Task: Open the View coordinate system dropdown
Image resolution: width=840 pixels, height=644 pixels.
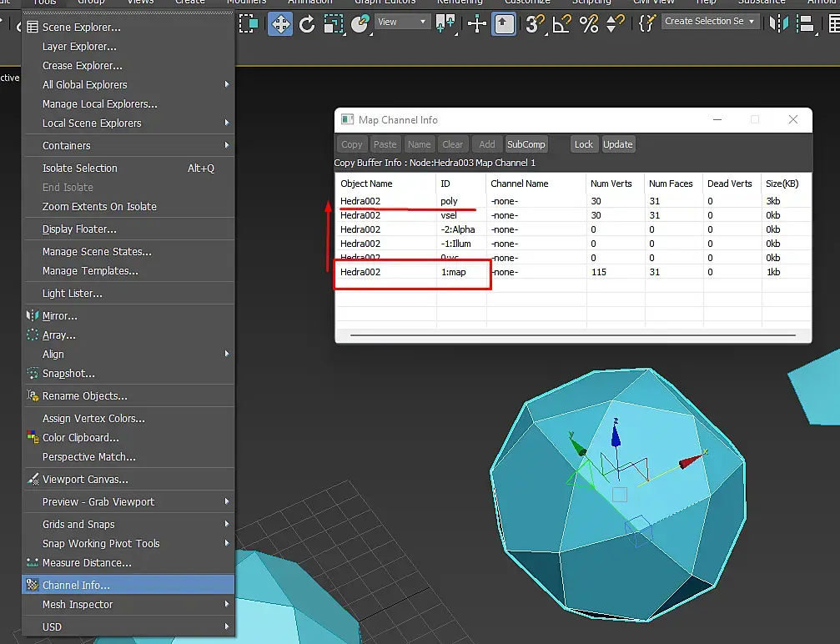Action: 401,22
